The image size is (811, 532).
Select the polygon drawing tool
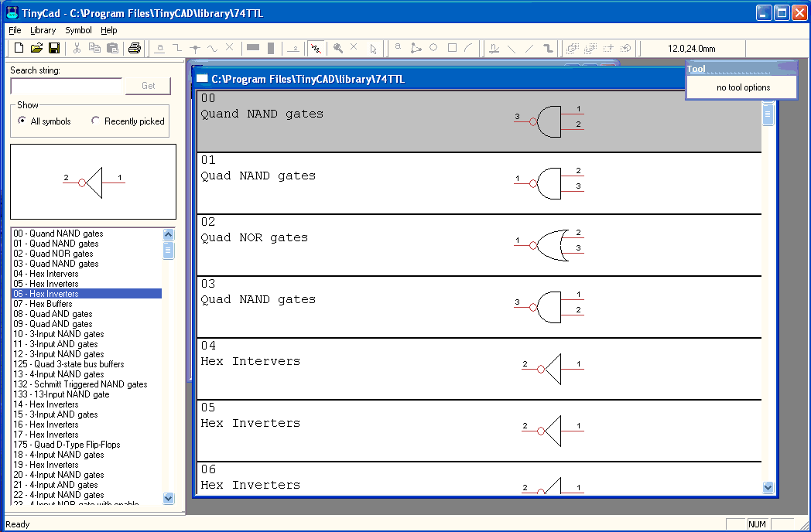[x=416, y=49]
